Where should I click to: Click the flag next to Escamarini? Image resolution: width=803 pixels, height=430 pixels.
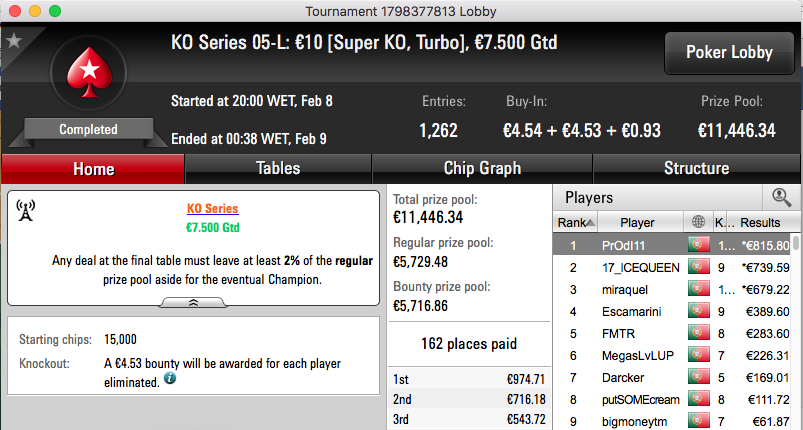699,311
